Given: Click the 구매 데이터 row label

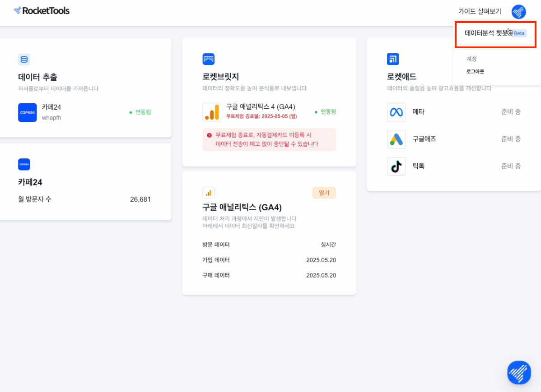Looking at the screenshot, I should [216, 275].
